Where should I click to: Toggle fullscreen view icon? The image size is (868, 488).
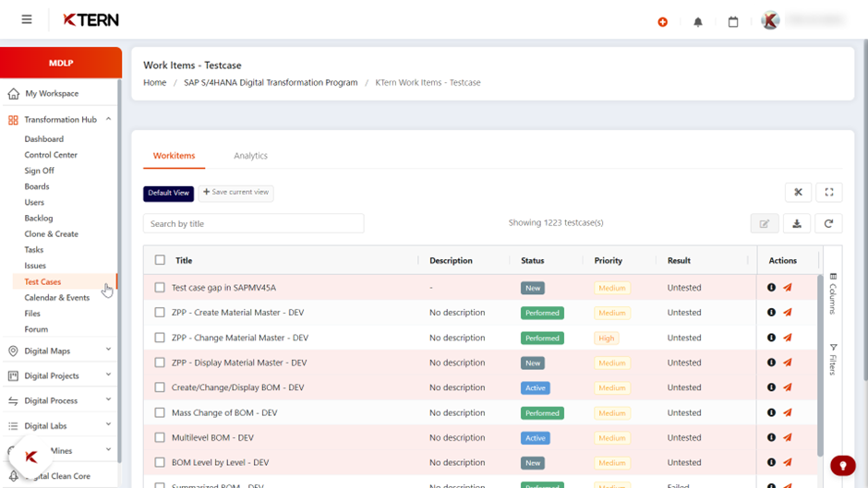point(829,193)
